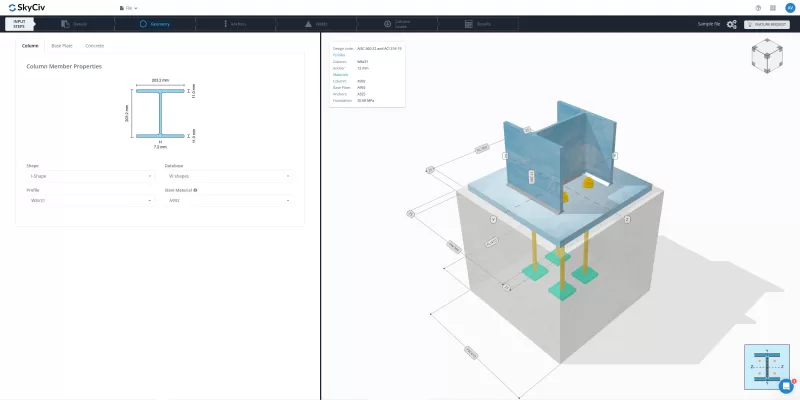Viewport: 800px width, 400px height.
Task: Open the user account avatar
Action: point(790,8)
